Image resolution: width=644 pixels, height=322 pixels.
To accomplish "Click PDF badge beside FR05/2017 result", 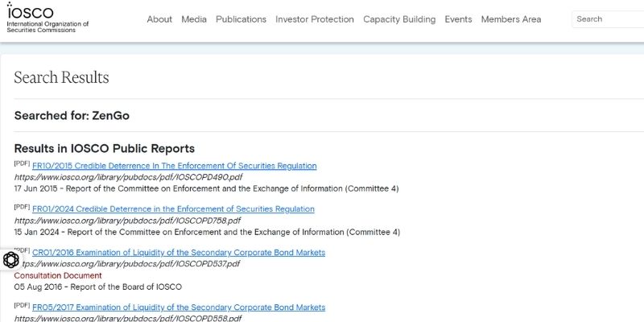I will (x=22, y=305).
